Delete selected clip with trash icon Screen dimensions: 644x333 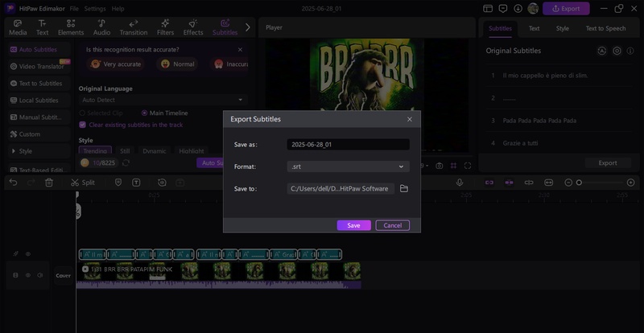49,183
